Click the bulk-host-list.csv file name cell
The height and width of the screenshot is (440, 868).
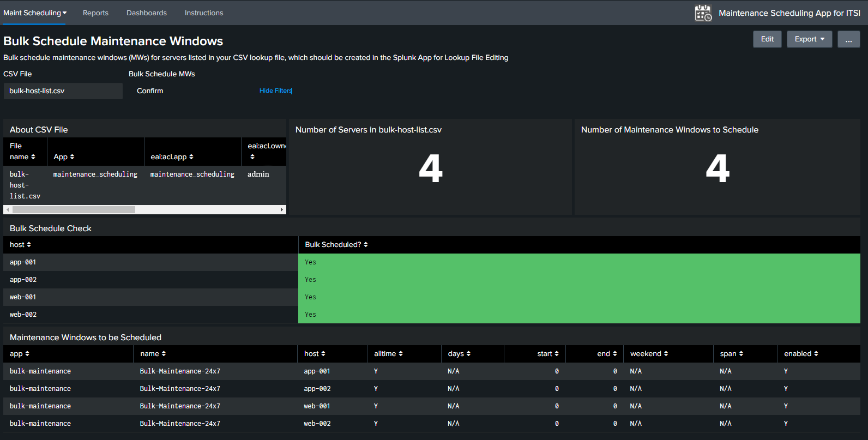pos(25,185)
